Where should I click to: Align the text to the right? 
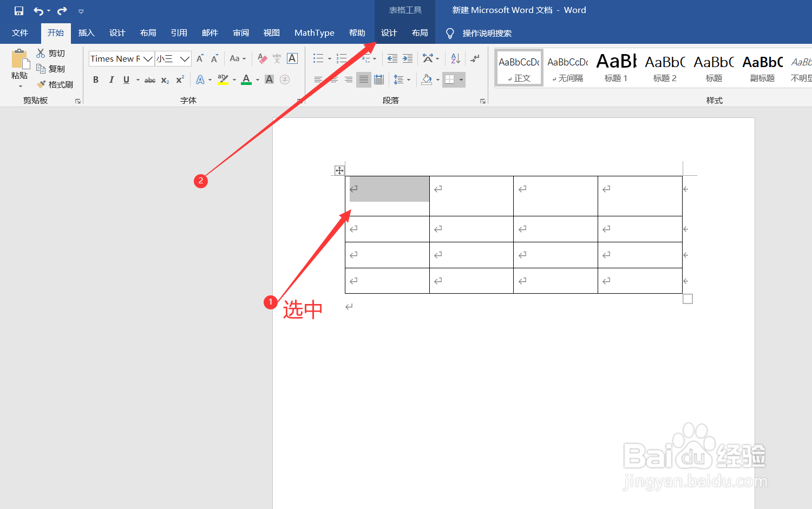point(349,80)
